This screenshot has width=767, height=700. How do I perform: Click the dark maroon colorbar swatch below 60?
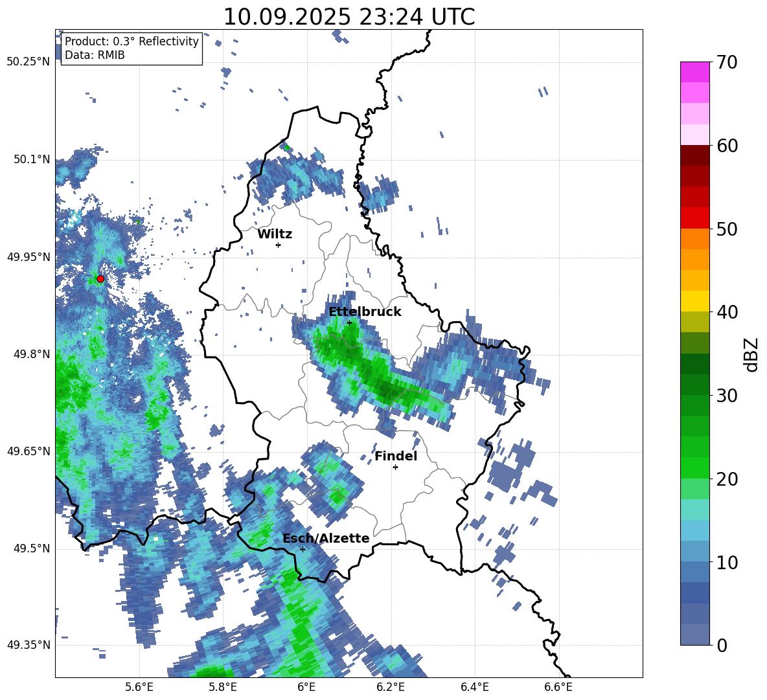pos(694,155)
